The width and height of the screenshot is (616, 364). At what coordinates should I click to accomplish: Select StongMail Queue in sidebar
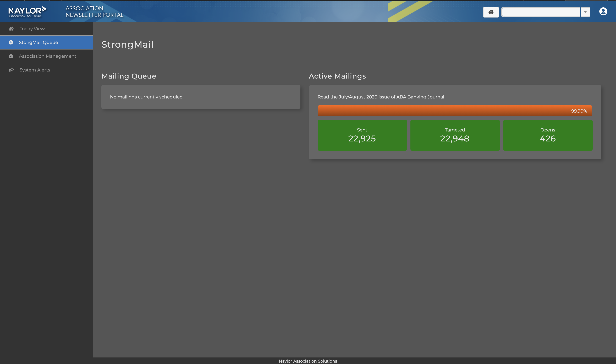click(x=46, y=42)
